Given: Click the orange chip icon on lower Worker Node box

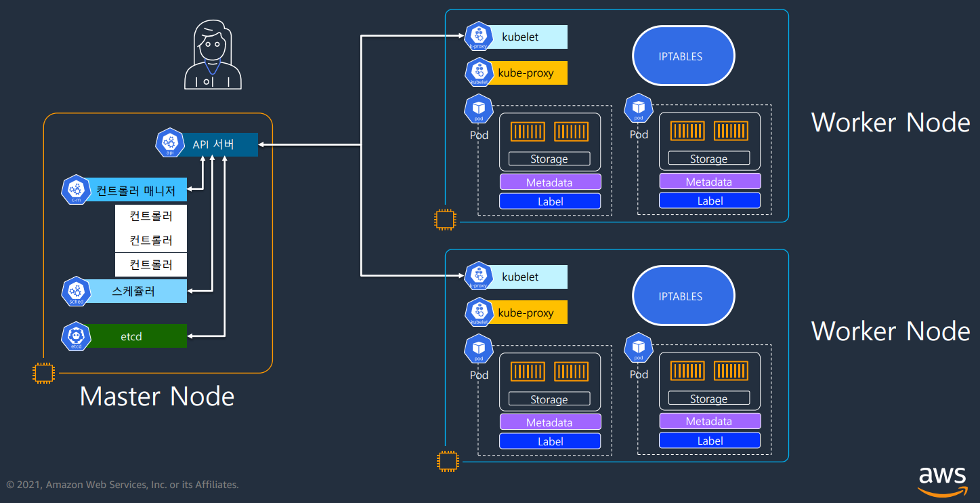Looking at the screenshot, I should (x=447, y=461).
